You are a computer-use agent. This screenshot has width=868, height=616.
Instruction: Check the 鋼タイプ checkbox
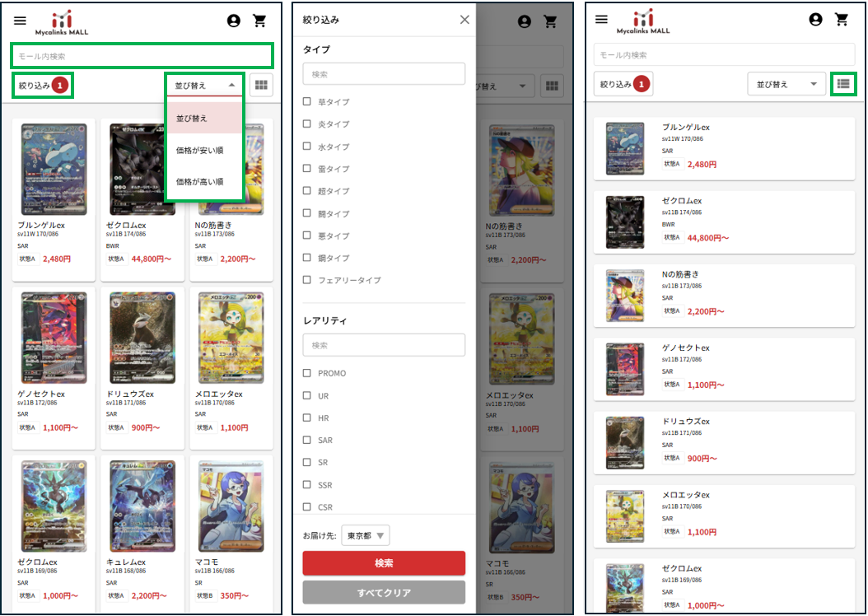306,258
